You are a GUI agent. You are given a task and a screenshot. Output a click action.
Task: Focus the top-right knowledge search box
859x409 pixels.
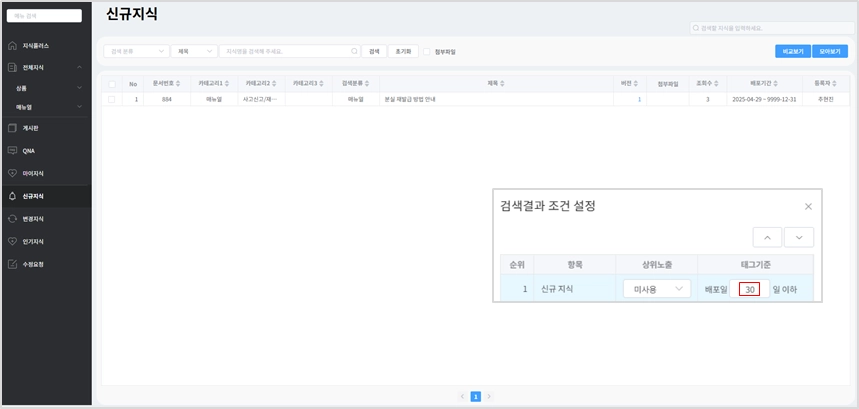point(771,28)
